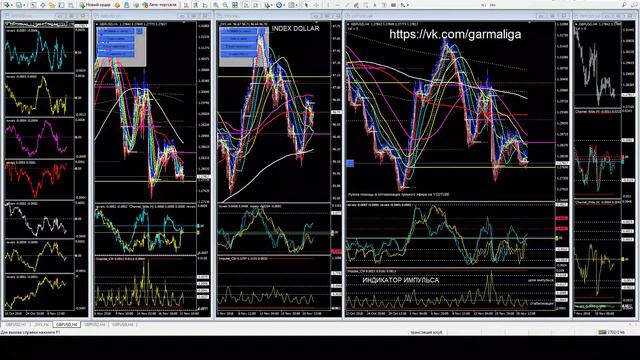Screen dimensions: 640x360
Task: Toggle the Авто-торговля button
Action: click(160, 5)
